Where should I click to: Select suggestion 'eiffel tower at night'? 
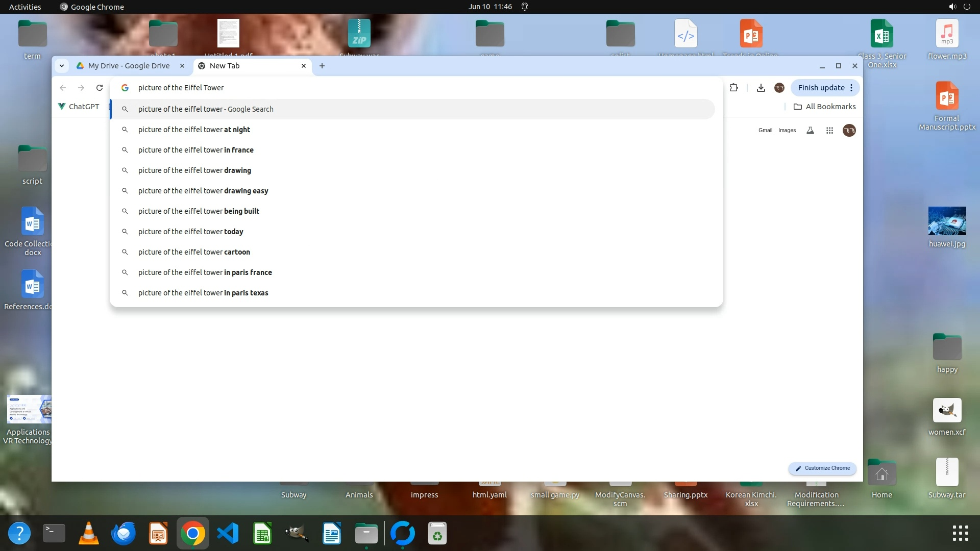tap(194, 130)
